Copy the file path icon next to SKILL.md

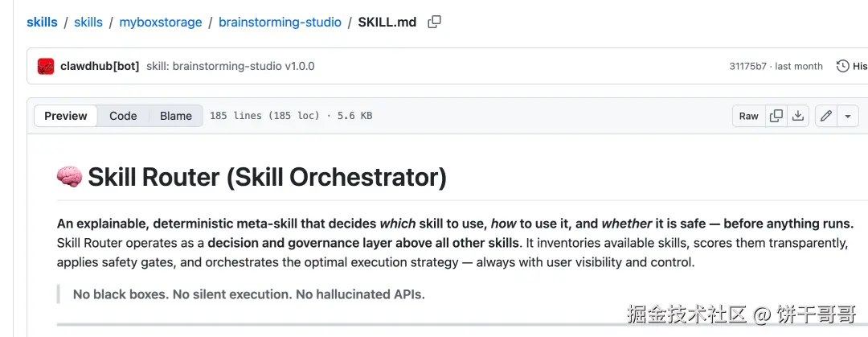tap(435, 23)
